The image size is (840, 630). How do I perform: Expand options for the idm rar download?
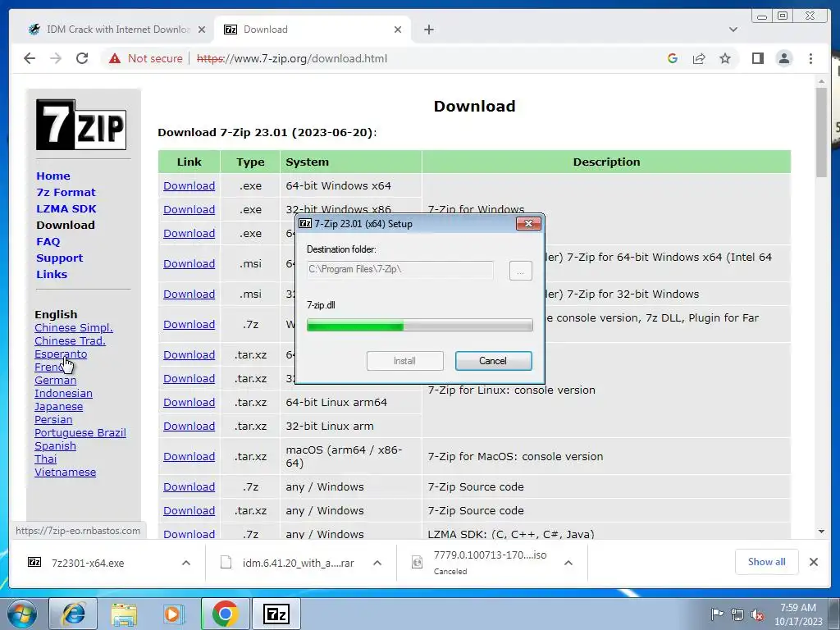point(377,563)
